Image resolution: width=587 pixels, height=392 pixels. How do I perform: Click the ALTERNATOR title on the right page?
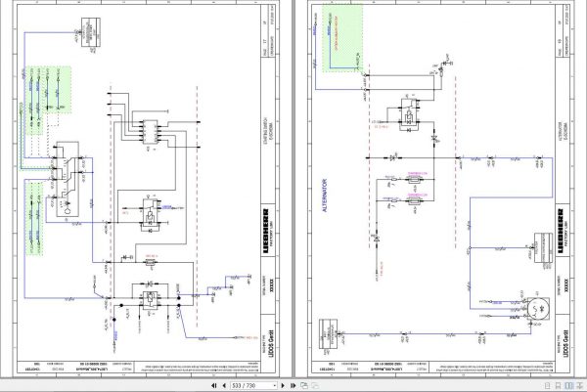coord(325,196)
